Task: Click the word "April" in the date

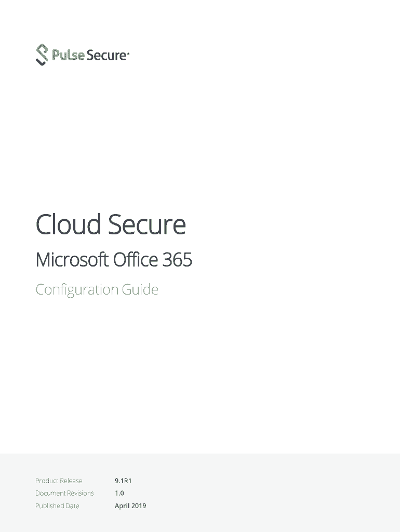Action: (x=122, y=506)
